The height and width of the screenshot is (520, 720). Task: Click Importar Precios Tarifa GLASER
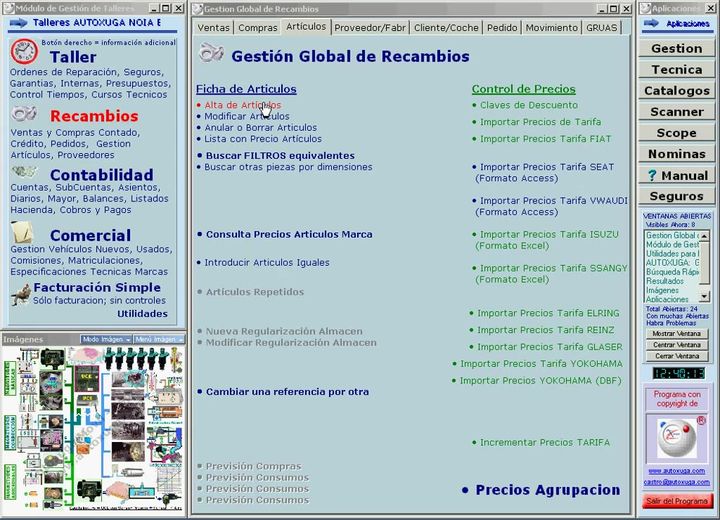coord(550,347)
